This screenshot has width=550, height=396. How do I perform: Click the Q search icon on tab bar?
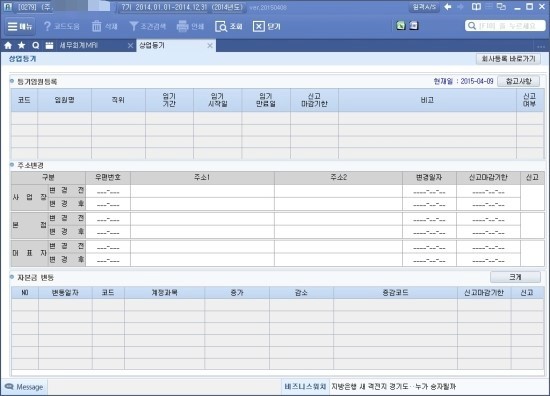[x=35, y=46]
